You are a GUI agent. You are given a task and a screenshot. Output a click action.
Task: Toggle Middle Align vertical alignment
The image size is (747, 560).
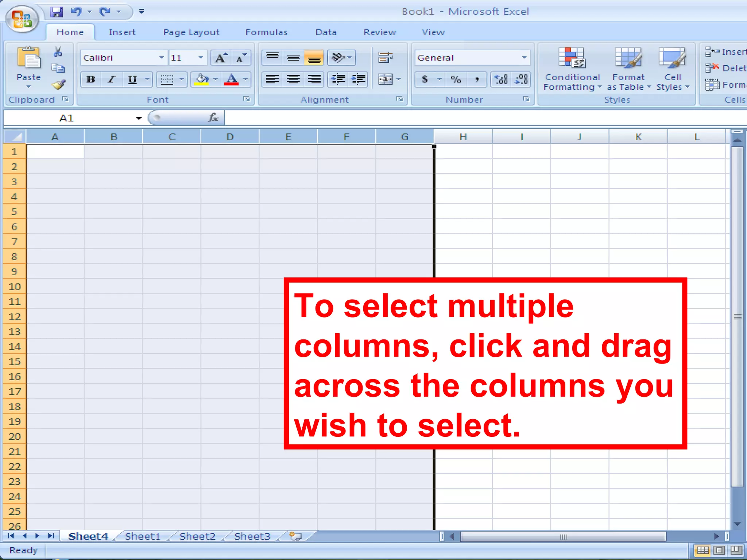[x=293, y=58]
